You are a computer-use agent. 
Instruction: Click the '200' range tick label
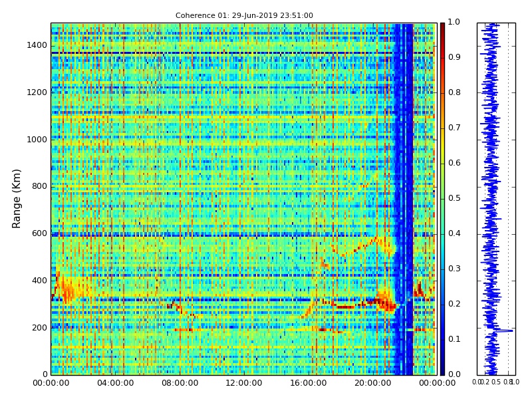pyautogui.click(x=39, y=328)
